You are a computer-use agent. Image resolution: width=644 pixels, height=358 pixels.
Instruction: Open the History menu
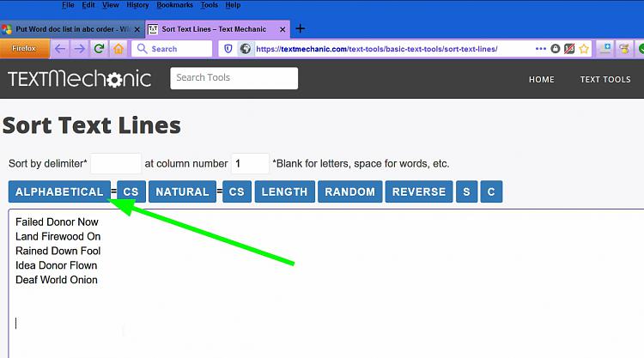(137, 5)
